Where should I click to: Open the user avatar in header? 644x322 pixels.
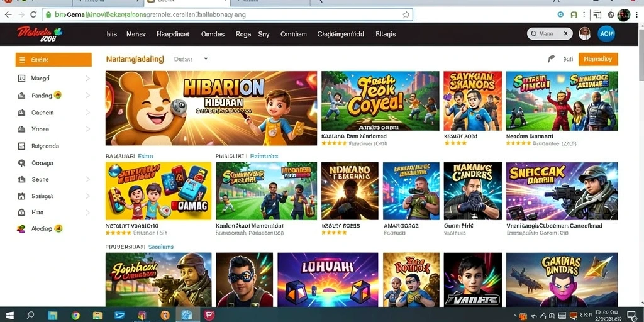point(584,34)
